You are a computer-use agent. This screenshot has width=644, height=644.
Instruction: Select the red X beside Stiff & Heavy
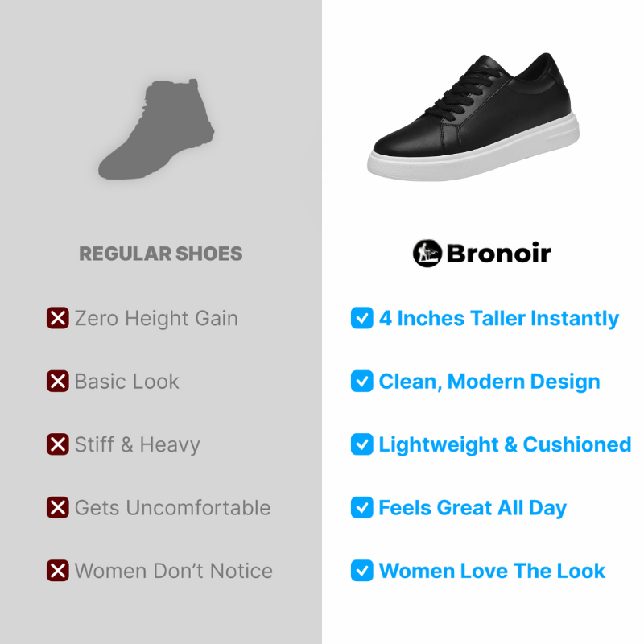(57, 444)
